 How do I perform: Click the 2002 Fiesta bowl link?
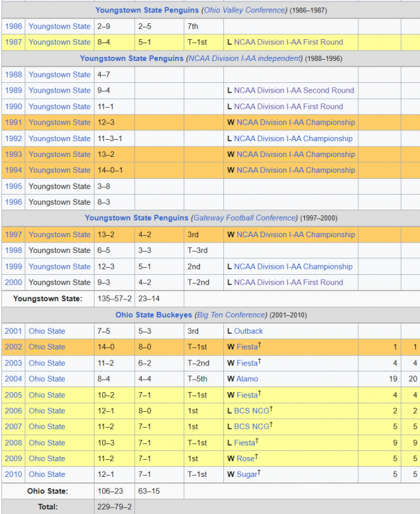pos(247,347)
